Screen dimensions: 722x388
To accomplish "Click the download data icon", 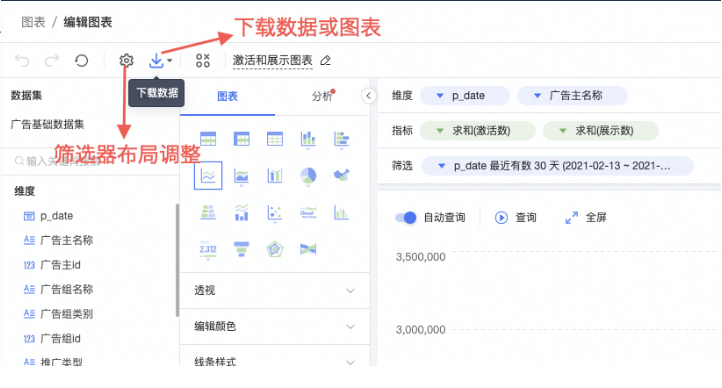I will (x=156, y=60).
